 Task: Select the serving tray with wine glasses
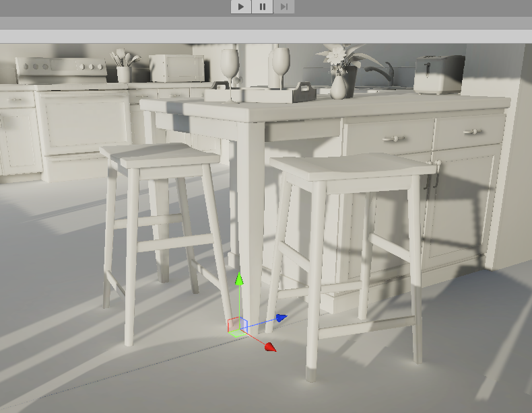point(259,92)
